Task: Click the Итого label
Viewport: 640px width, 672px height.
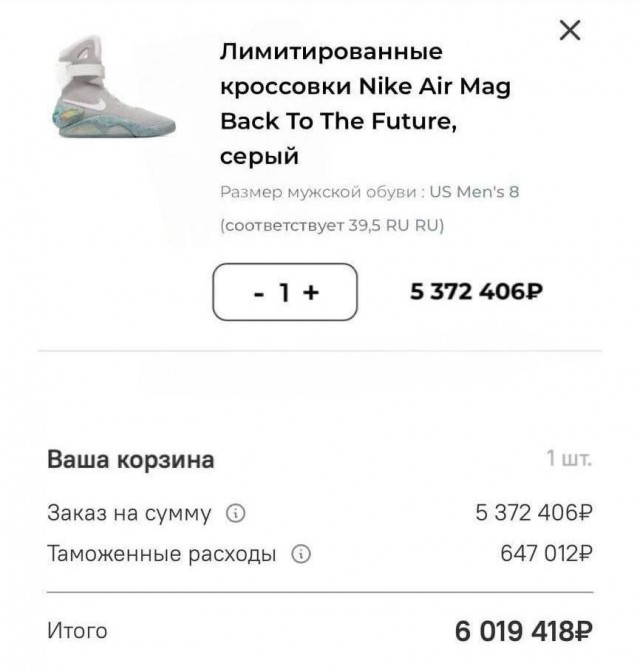Action: click(77, 631)
